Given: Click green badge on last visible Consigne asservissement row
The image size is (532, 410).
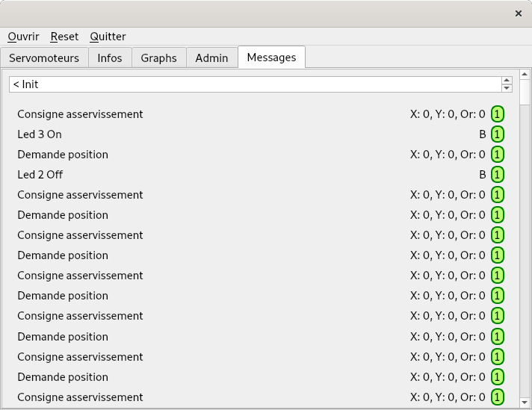Looking at the screenshot, I should coord(498,397).
